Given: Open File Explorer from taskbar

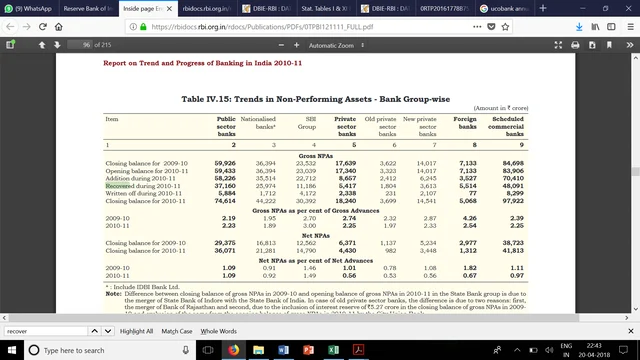Looking at the screenshot, I should (x=258, y=350).
